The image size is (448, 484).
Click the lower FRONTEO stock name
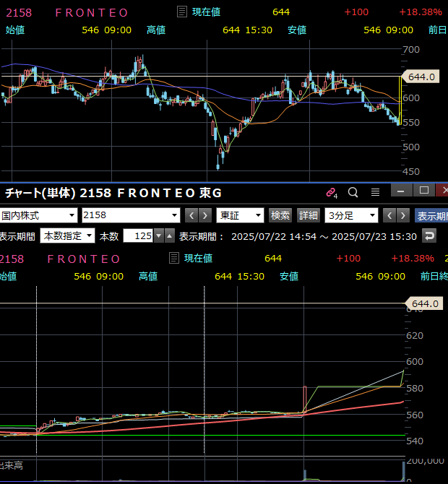pos(83,259)
